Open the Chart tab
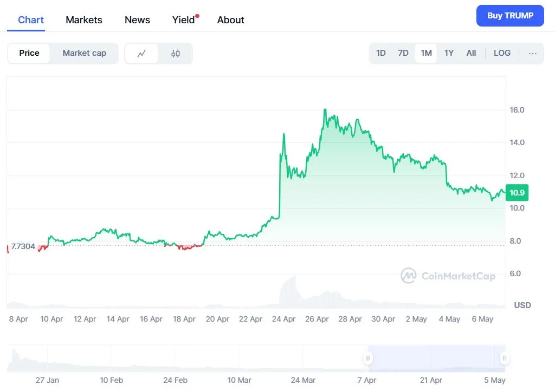 [31, 20]
